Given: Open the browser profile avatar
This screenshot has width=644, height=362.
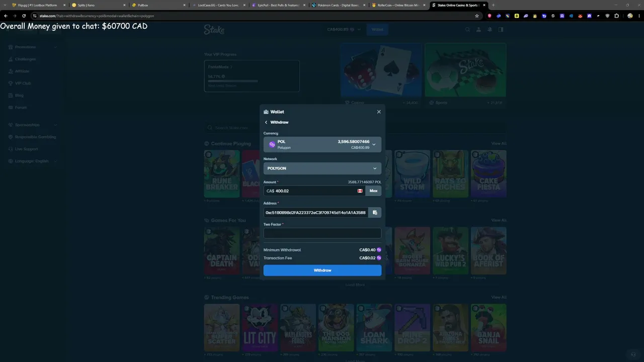Looking at the screenshot, I should (x=630, y=16).
